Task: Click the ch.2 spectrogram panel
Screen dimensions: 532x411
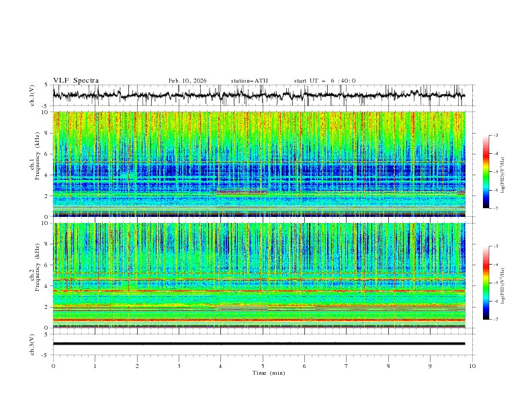Action: [x=259, y=275]
